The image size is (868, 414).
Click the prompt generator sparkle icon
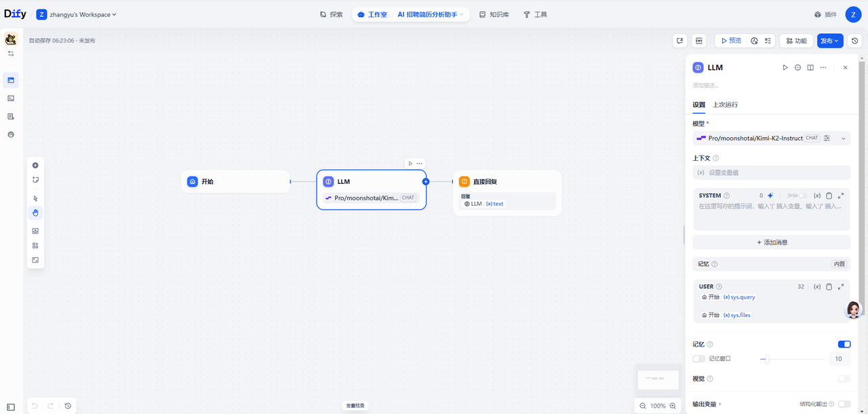(770, 195)
